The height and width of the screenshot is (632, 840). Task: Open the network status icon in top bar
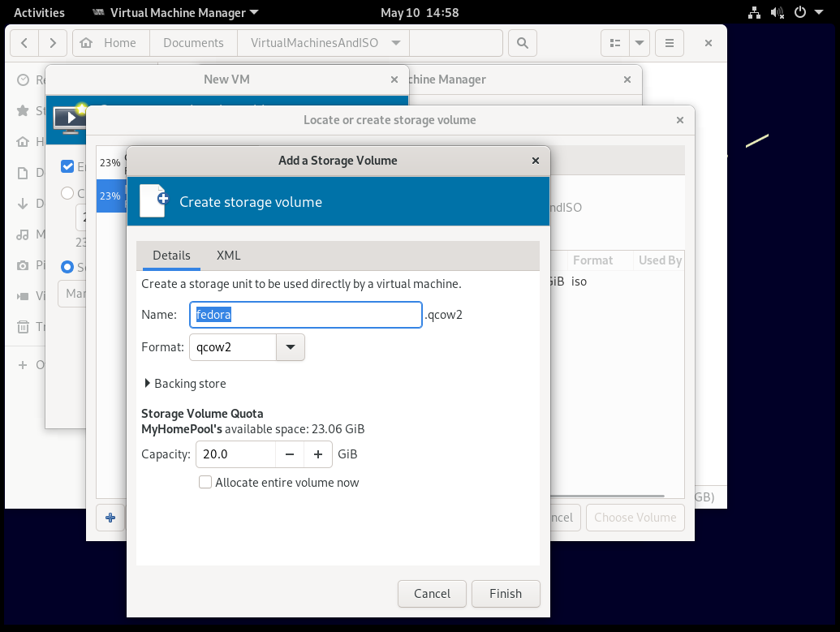tap(754, 12)
